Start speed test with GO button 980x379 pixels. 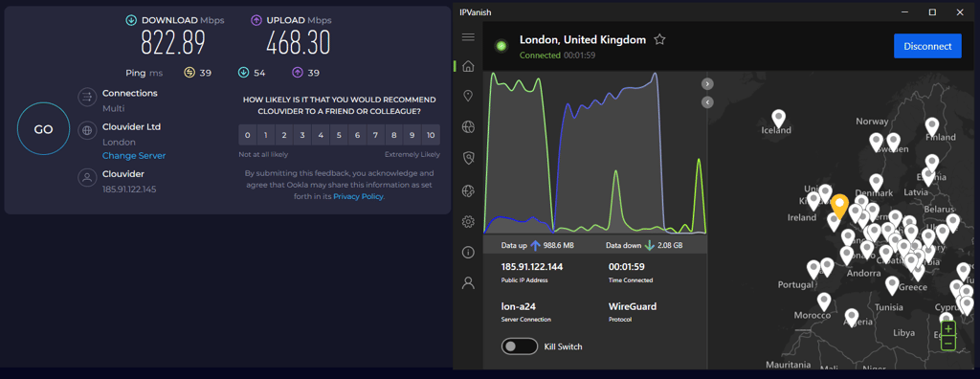click(x=43, y=129)
